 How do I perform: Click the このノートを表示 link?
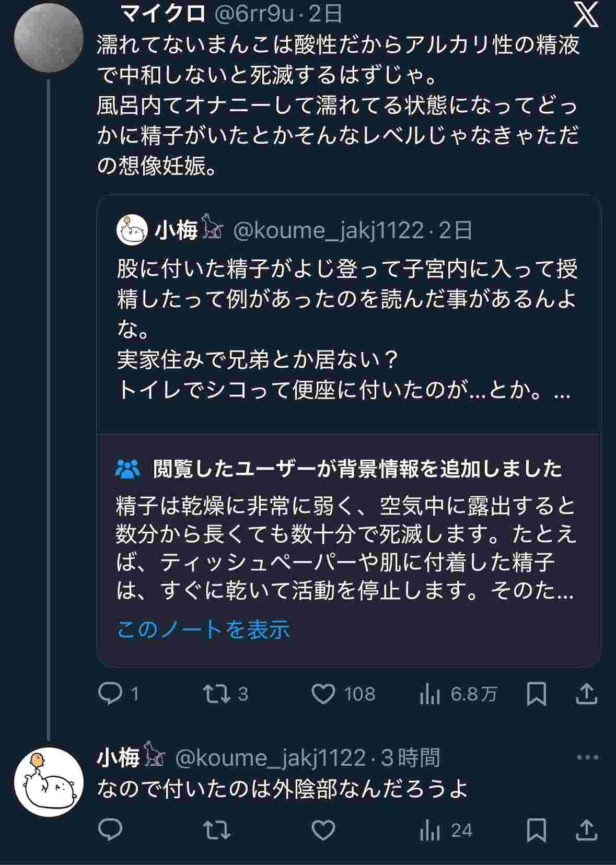click(x=203, y=629)
